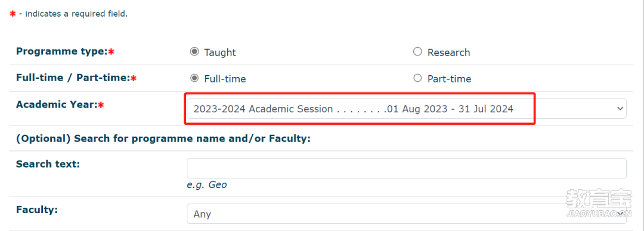Click the red asterisk after Academic Year
The image size is (644, 231).
[x=101, y=105]
